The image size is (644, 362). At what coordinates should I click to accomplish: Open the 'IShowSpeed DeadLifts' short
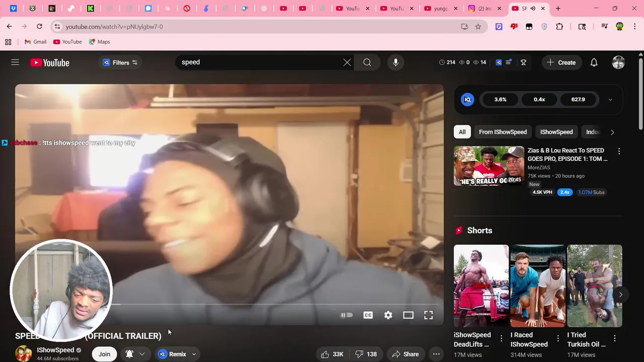[481, 286]
